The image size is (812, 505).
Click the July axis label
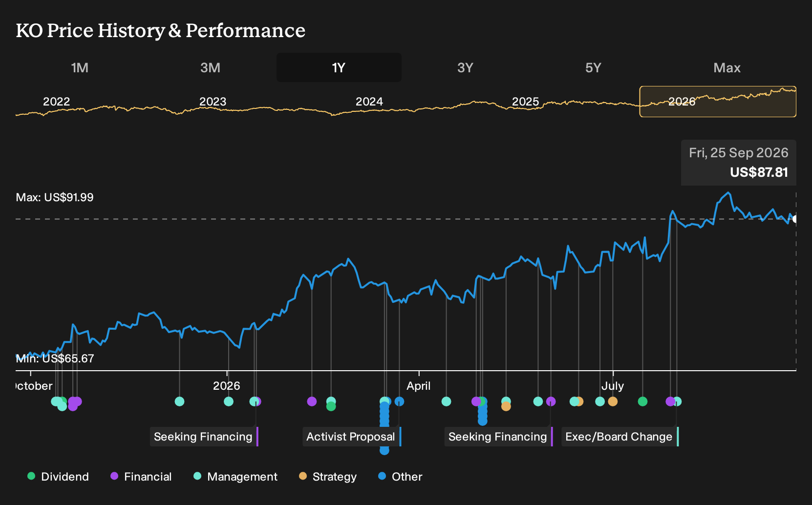click(x=613, y=386)
